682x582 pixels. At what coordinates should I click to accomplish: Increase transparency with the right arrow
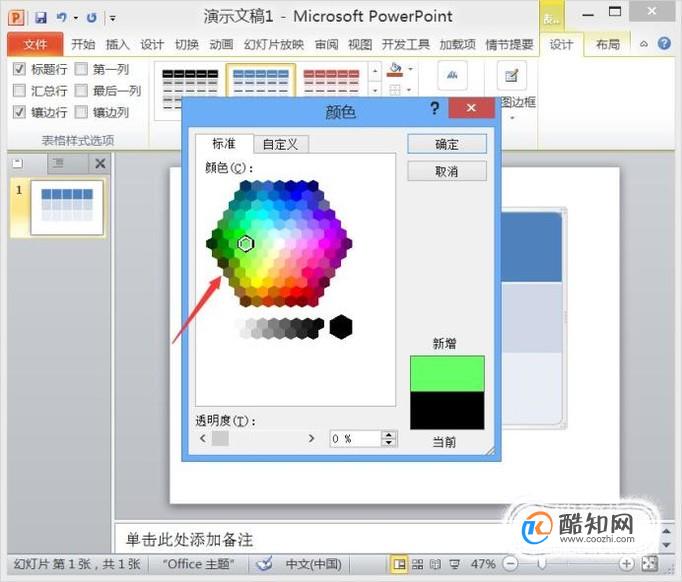coord(311,438)
